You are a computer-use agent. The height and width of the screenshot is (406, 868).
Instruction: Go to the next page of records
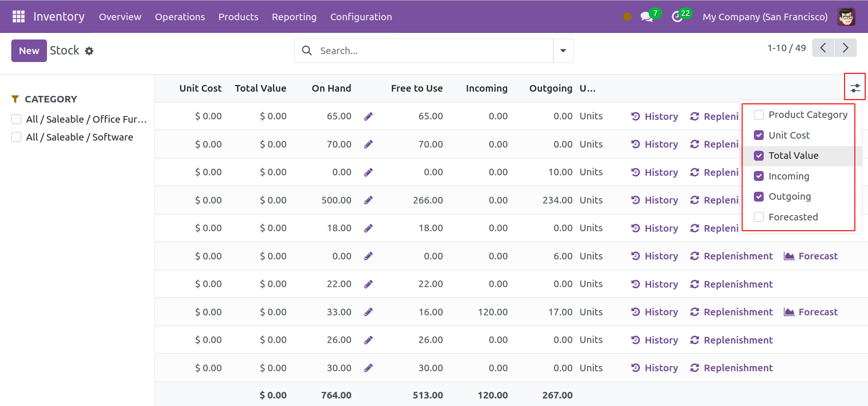click(x=845, y=48)
